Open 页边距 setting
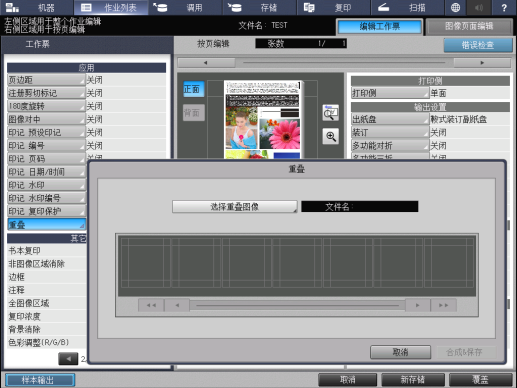Screen dimensions: 517x388 [x=46, y=80]
